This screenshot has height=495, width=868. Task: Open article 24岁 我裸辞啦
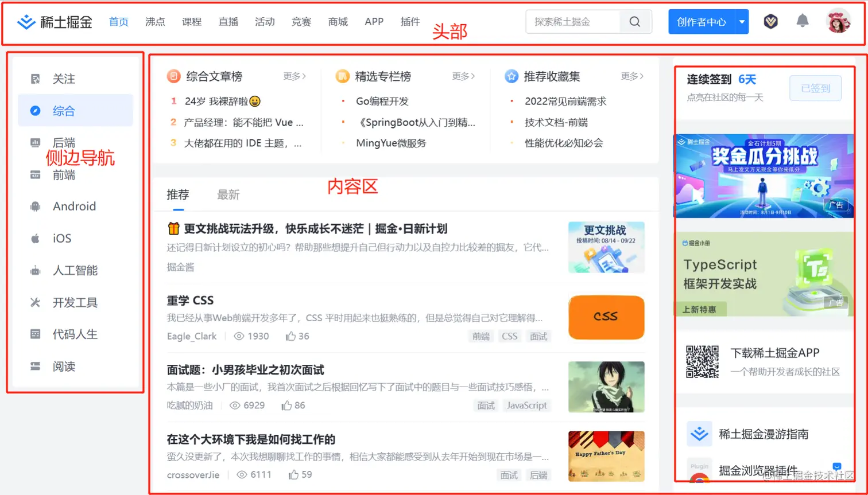click(223, 102)
